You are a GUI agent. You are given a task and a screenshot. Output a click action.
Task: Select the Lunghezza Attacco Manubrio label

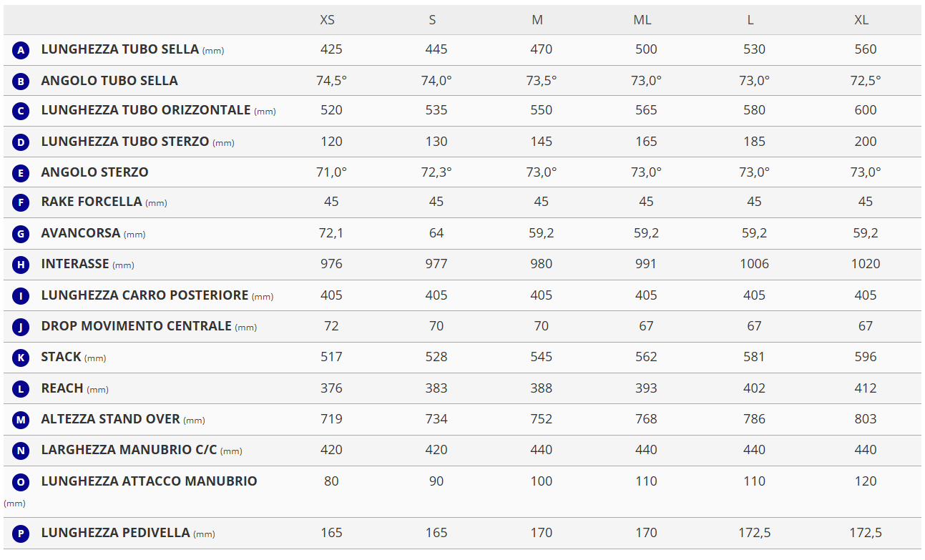(x=149, y=481)
